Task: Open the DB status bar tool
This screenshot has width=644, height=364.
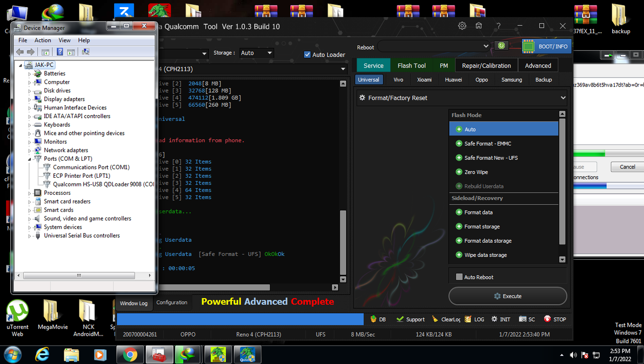Action: pos(378,319)
